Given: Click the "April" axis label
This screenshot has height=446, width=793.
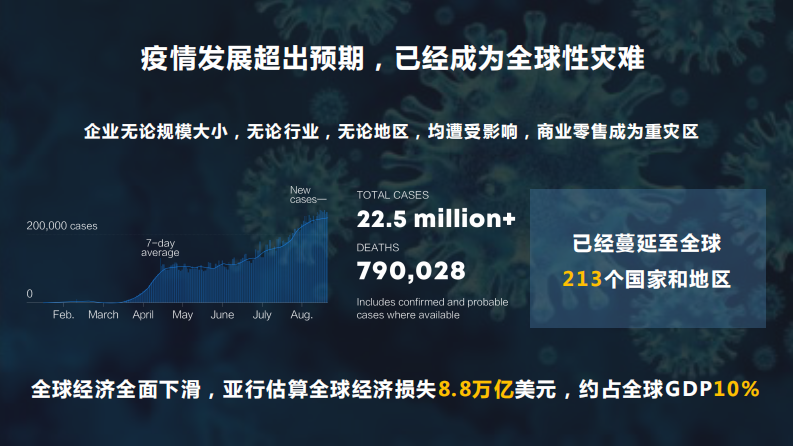Looking at the screenshot, I should (143, 315).
